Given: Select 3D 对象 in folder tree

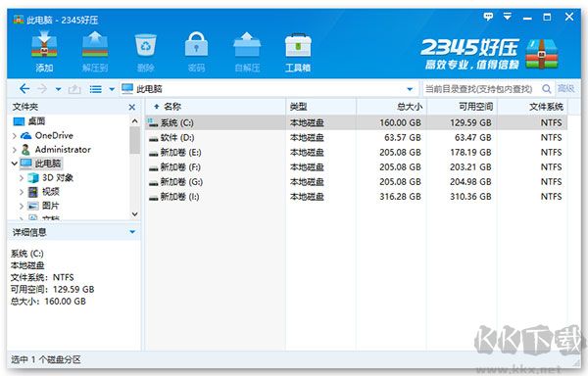Looking at the screenshot, I should [x=58, y=178].
